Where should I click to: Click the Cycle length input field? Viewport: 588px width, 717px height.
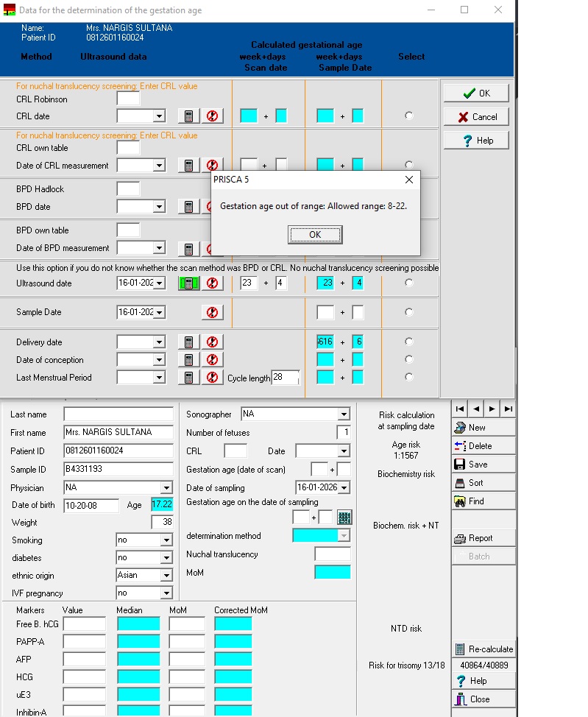286,378
